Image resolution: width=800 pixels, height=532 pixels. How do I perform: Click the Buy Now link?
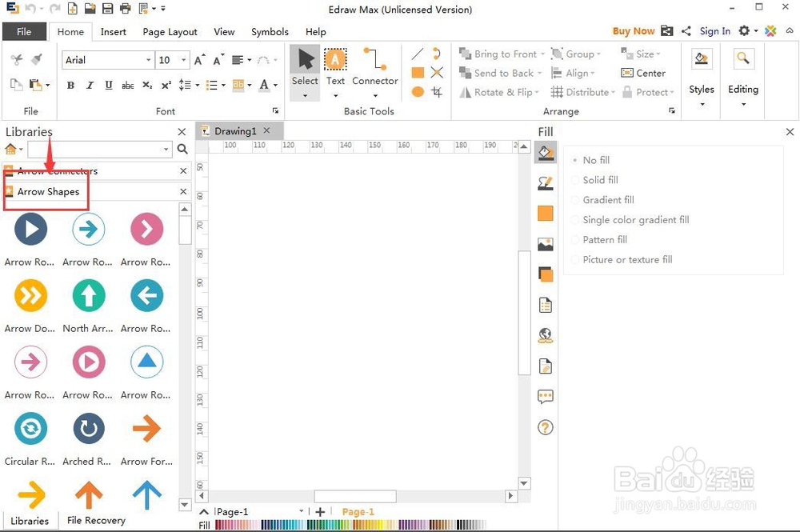pos(634,31)
